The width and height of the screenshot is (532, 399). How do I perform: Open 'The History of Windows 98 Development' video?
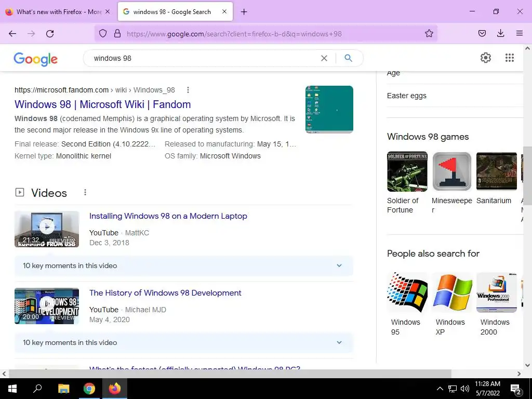pos(165,293)
